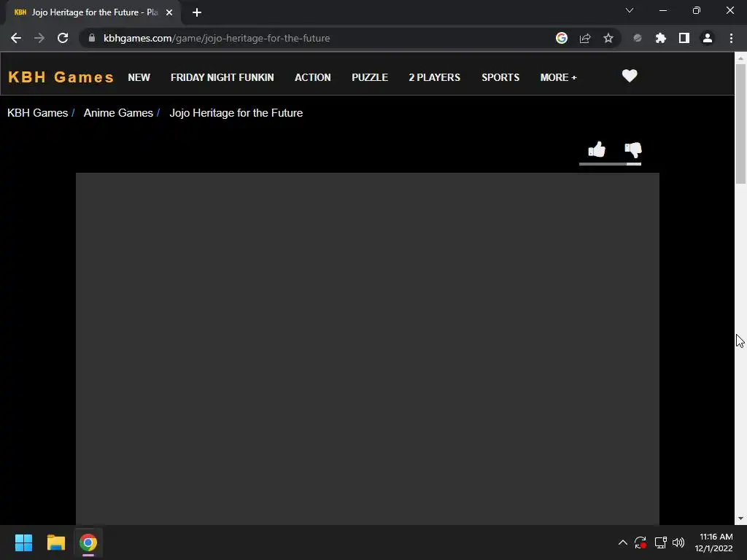
Task: Click the page vertical scrollbar thumb
Action: (740, 123)
